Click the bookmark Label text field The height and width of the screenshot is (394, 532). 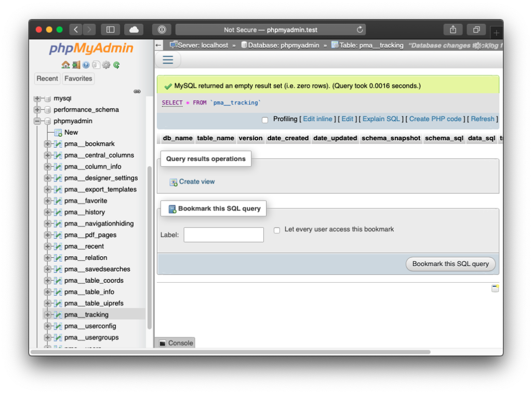pos(223,235)
